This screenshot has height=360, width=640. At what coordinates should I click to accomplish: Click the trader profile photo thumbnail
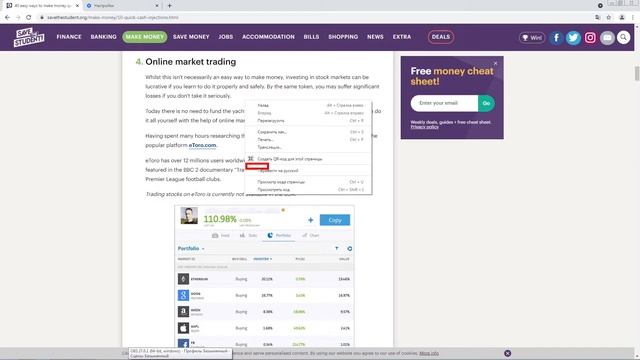(x=189, y=216)
